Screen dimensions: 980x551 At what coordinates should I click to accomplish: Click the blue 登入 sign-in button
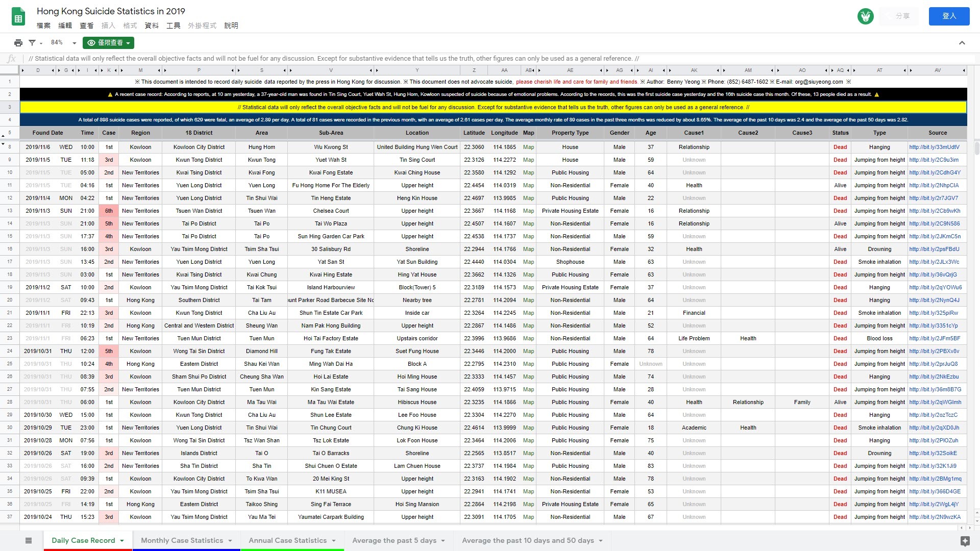point(949,16)
